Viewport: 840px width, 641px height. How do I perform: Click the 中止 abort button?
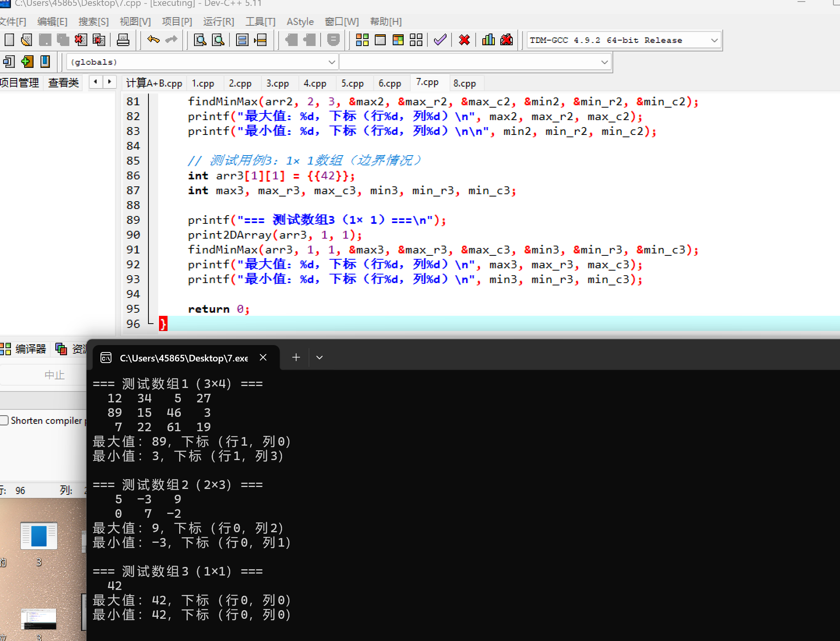[x=54, y=375]
